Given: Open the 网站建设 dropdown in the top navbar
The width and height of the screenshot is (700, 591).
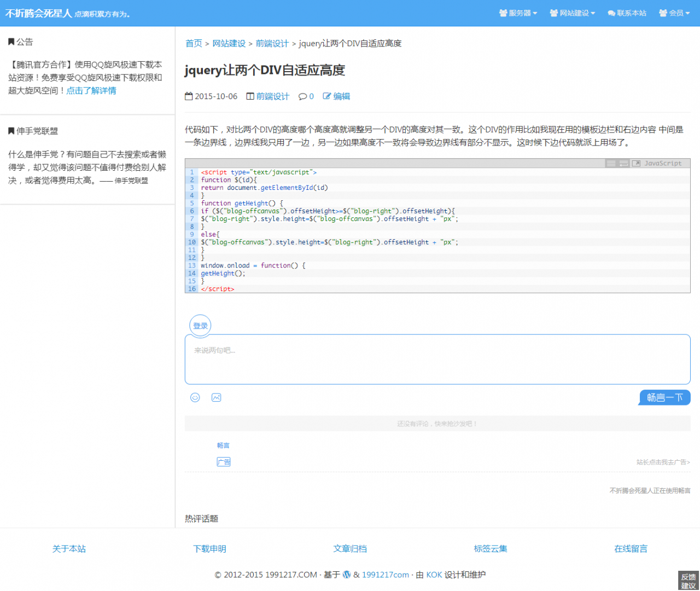Looking at the screenshot, I should click(573, 13).
